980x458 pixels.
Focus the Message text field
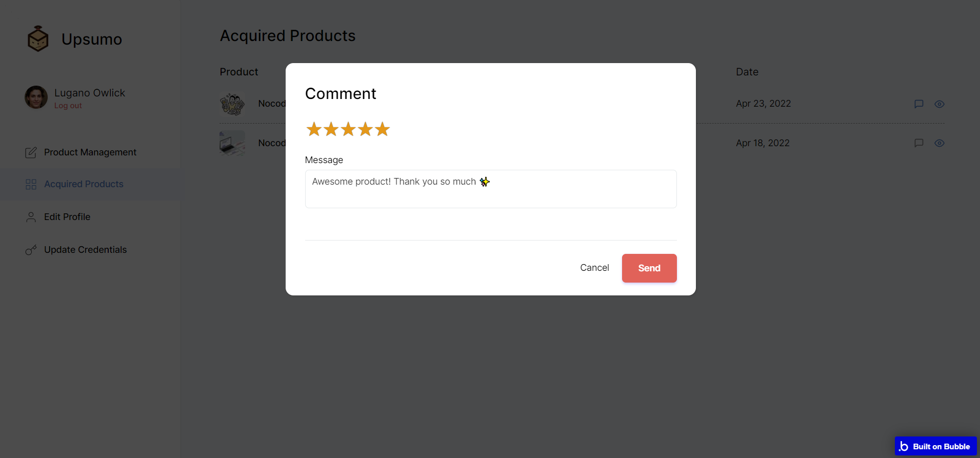pyautogui.click(x=491, y=189)
